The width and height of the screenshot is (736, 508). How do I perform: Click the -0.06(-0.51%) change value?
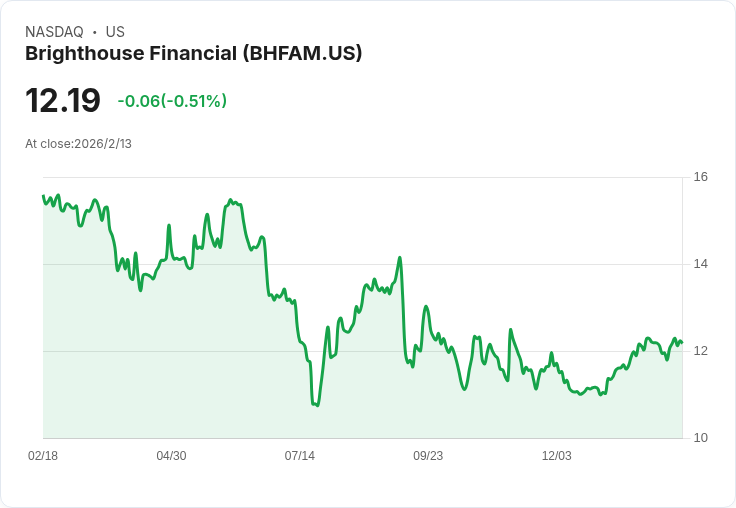172,101
